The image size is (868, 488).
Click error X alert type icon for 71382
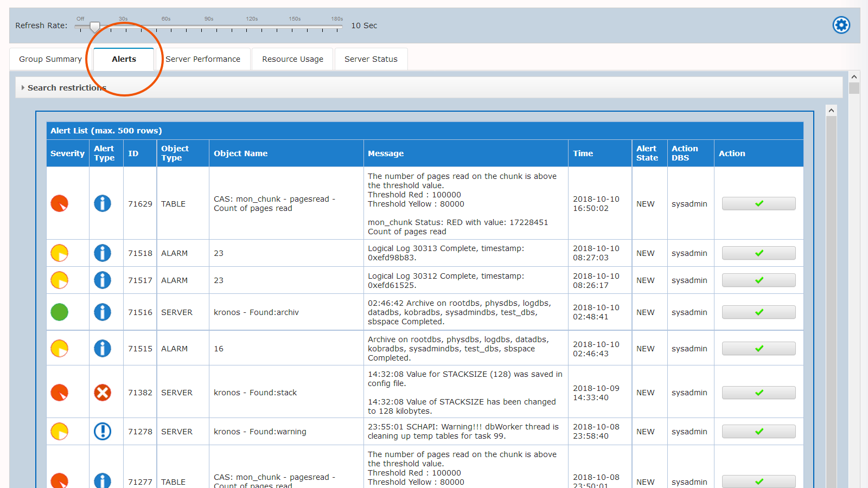pyautogui.click(x=103, y=392)
